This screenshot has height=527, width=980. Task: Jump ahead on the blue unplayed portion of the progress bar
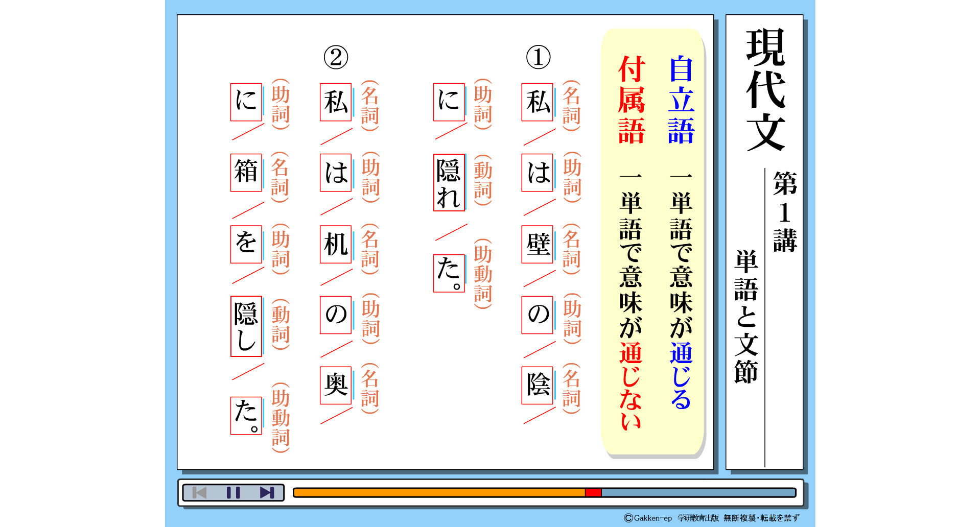tap(698, 493)
